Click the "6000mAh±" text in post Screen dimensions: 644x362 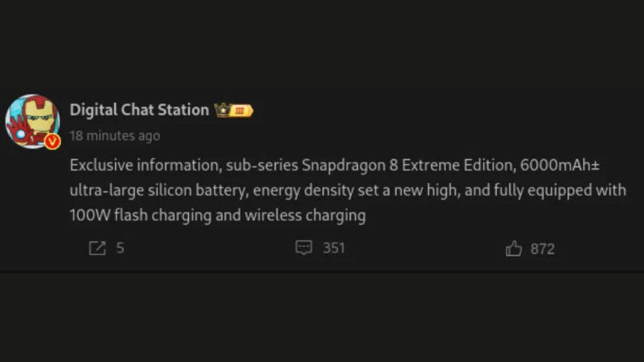[x=560, y=165]
